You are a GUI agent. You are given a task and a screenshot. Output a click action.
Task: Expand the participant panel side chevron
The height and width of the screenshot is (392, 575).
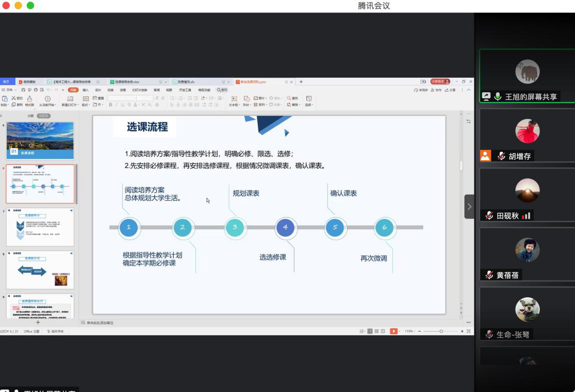[469, 207]
